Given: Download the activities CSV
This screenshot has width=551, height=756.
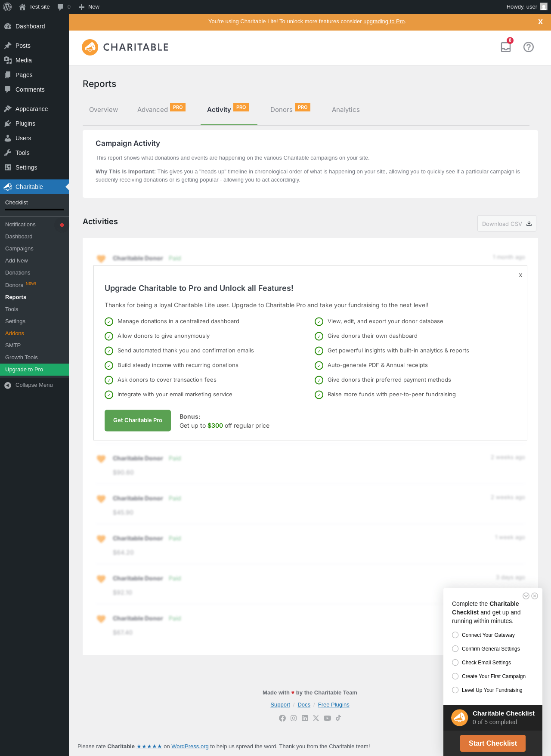Looking at the screenshot, I should [507, 224].
